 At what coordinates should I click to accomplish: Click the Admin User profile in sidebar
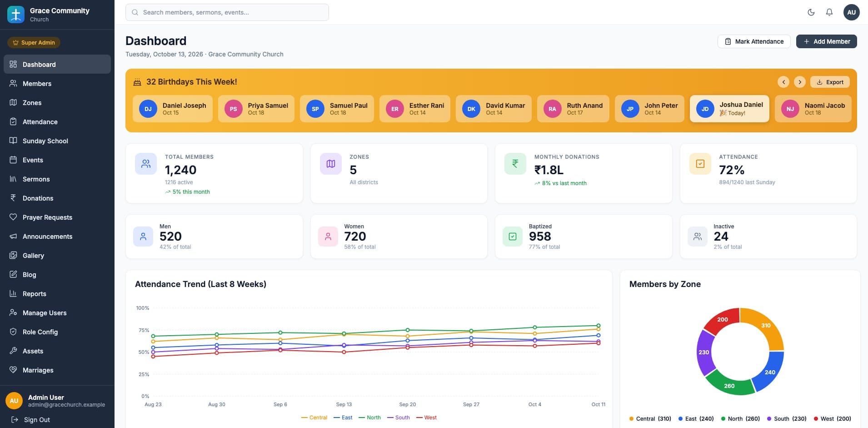(x=57, y=401)
